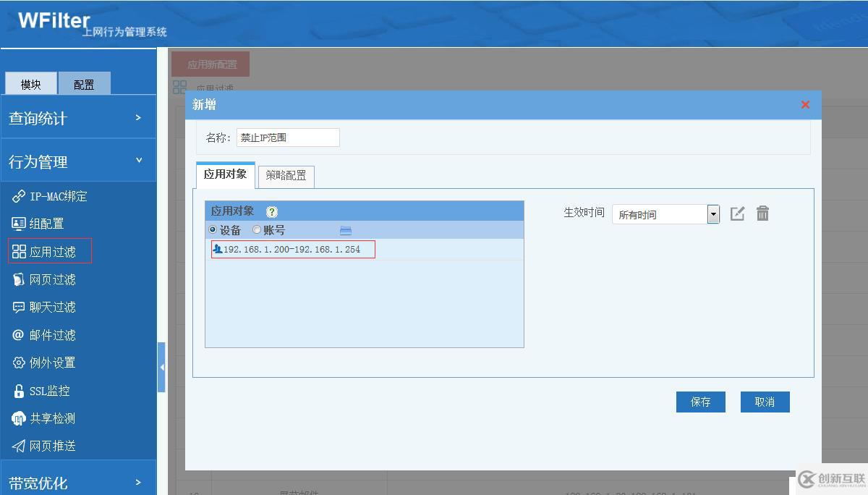This screenshot has height=495, width=868.
Task: Collapse the 行为管理 section
Action: point(78,161)
